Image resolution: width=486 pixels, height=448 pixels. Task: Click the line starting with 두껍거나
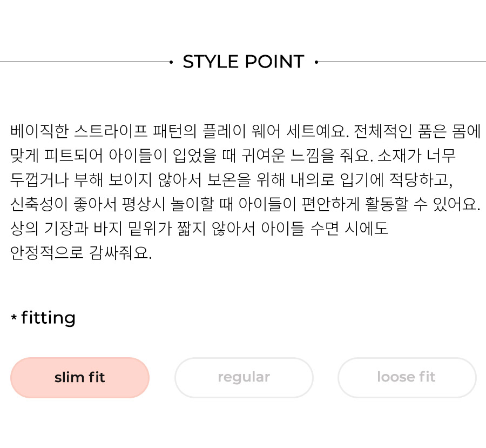click(x=232, y=180)
